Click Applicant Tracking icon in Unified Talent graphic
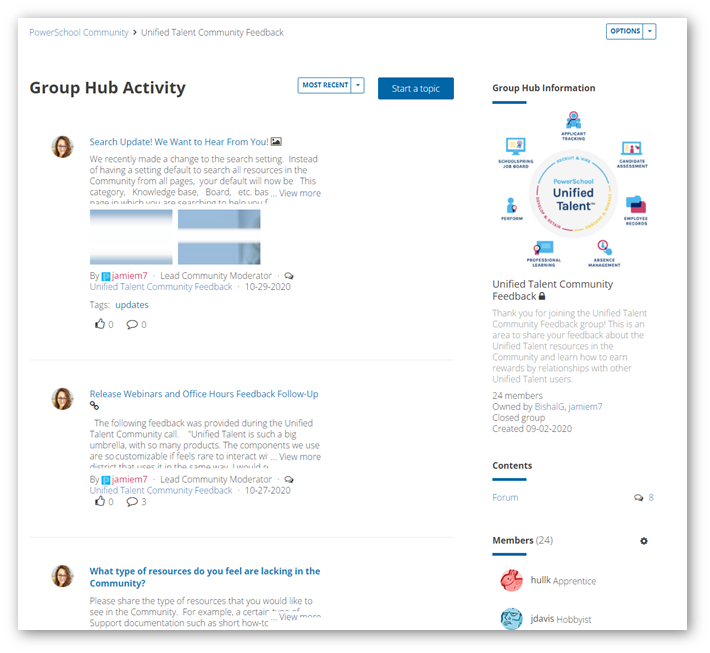Image resolution: width=710 pixels, height=653 pixels. (574, 120)
